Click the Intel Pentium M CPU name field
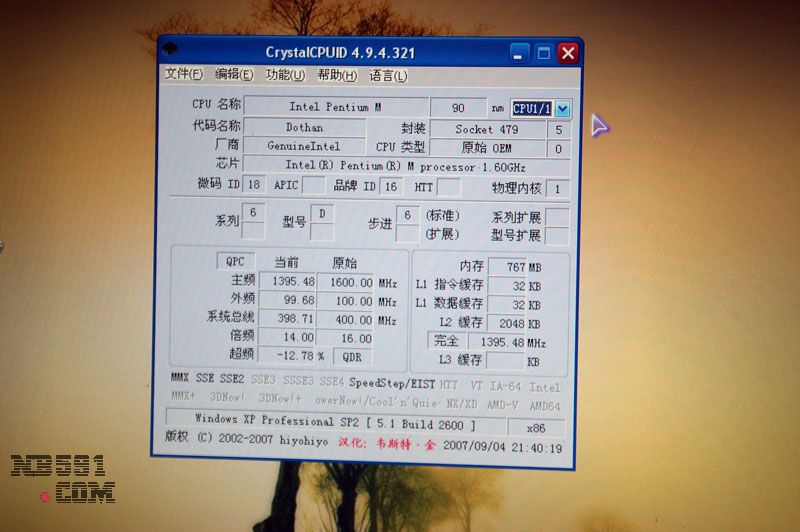The image size is (800, 532). click(x=336, y=107)
